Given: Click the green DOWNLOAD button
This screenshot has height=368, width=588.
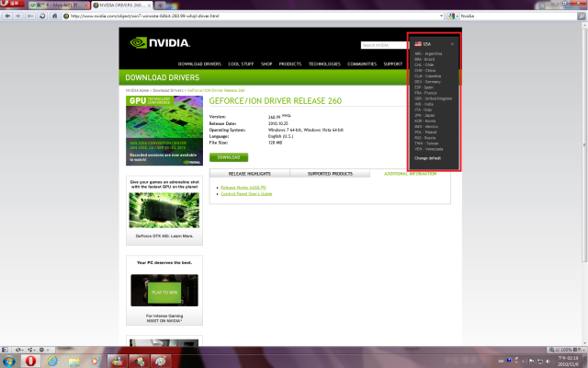Looking at the screenshot, I should (229, 157).
